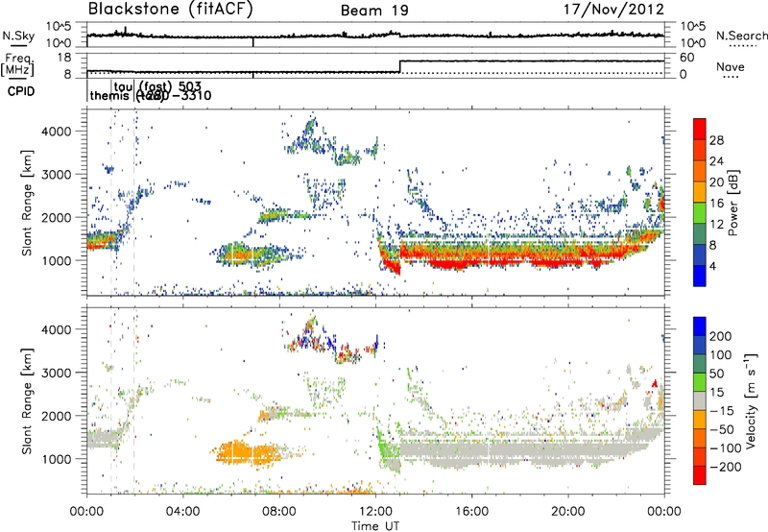The width and height of the screenshot is (768, 532).
Task: Click '3000' on power panel range axis
Action: click(57, 175)
